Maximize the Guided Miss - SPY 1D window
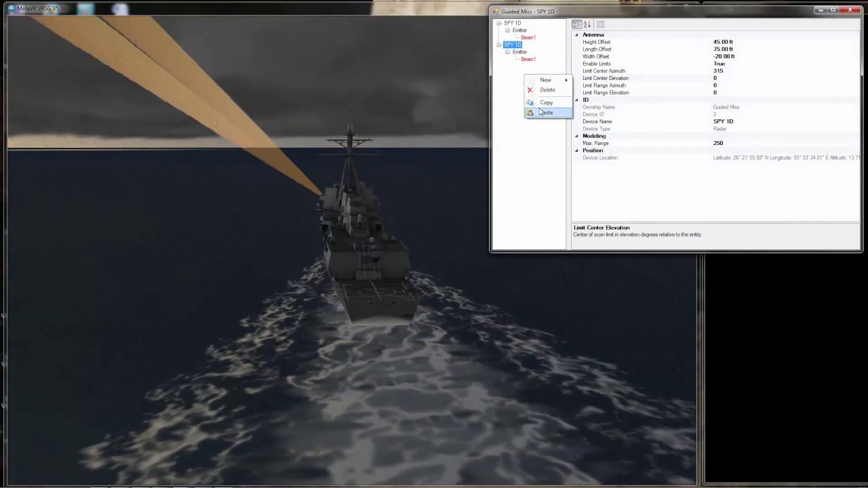This screenshot has height=488, width=868. tap(833, 10)
